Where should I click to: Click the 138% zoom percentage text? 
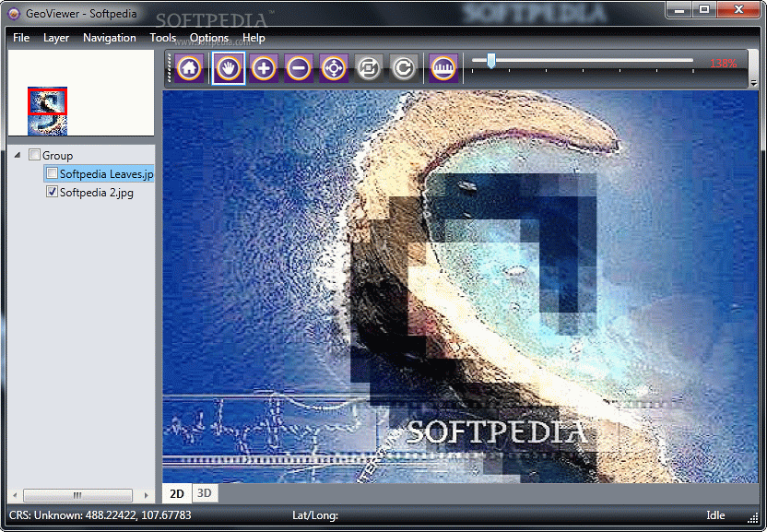pos(724,63)
